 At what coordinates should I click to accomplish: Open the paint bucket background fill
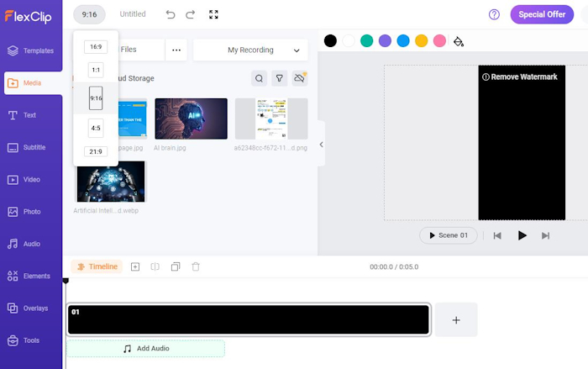pyautogui.click(x=459, y=41)
